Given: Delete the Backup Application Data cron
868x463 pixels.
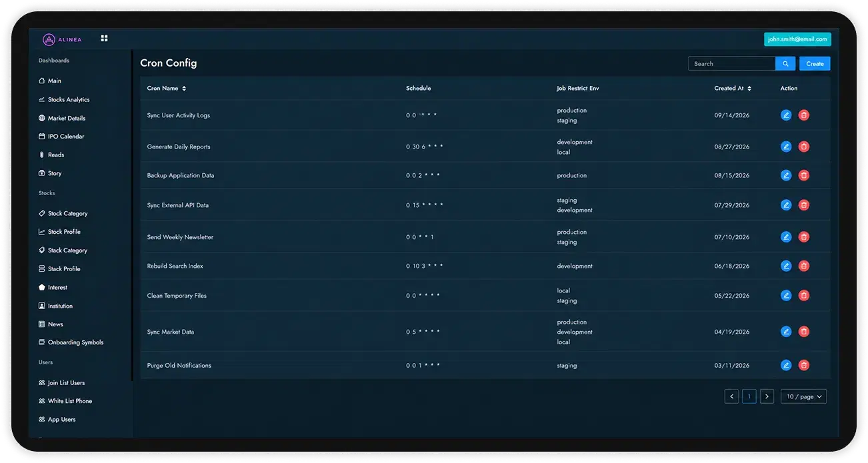Looking at the screenshot, I should [804, 175].
